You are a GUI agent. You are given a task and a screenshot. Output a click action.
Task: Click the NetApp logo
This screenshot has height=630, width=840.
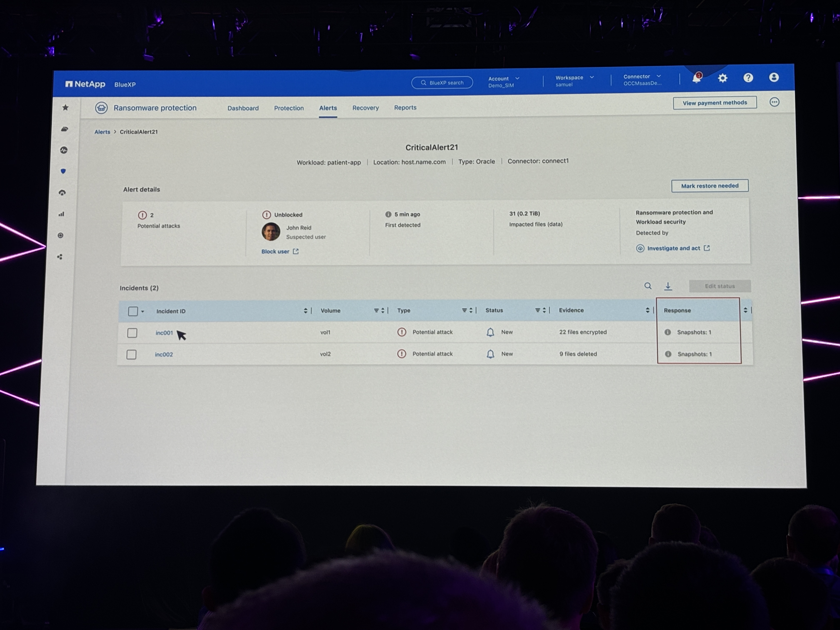point(85,84)
